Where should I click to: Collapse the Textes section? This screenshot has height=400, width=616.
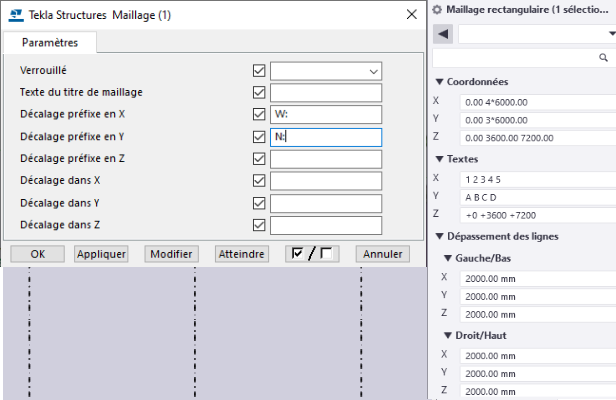tap(439, 159)
